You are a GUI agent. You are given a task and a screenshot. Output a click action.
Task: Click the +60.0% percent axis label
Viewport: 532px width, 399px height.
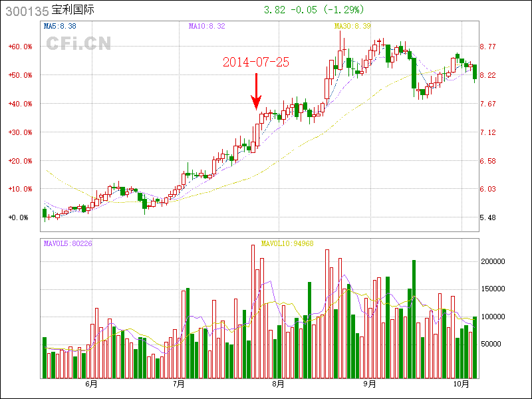point(19,47)
